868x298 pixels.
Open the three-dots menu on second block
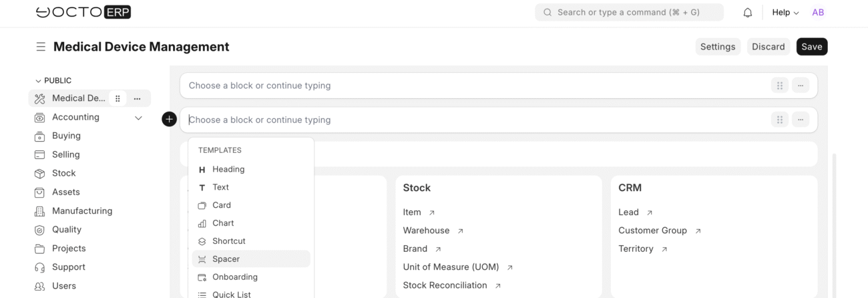(800, 120)
